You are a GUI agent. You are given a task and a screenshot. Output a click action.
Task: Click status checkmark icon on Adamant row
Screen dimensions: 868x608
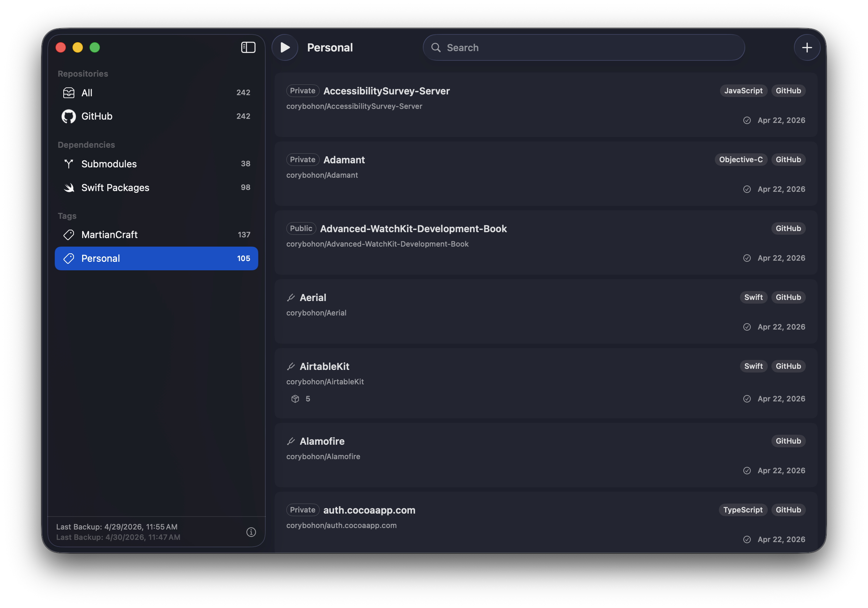[747, 189]
